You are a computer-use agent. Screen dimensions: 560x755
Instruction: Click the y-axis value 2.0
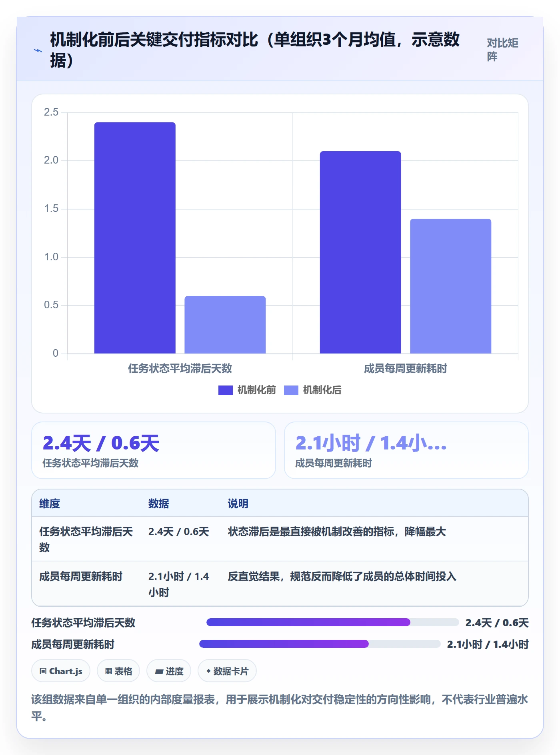click(x=51, y=160)
